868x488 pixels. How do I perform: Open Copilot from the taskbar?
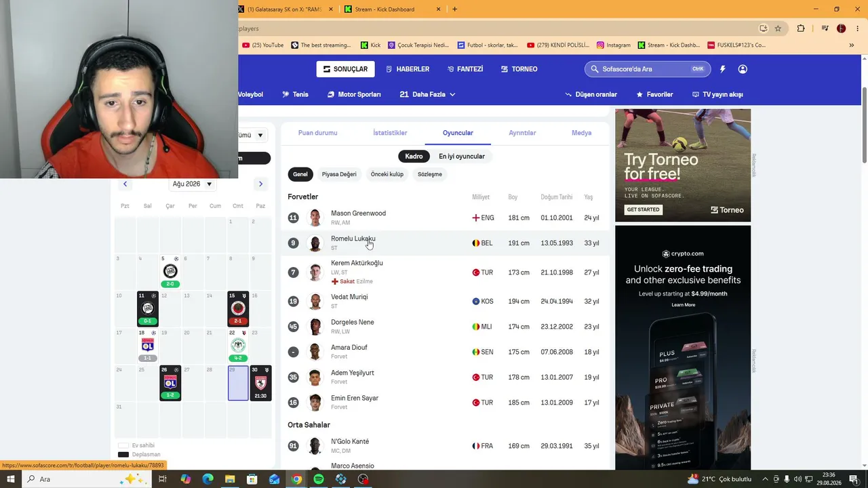(185, 479)
